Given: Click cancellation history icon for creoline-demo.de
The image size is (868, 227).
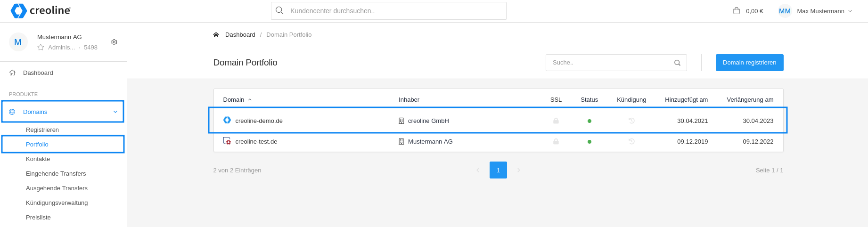Looking at the screenshot, I should [x=631, y=121].
